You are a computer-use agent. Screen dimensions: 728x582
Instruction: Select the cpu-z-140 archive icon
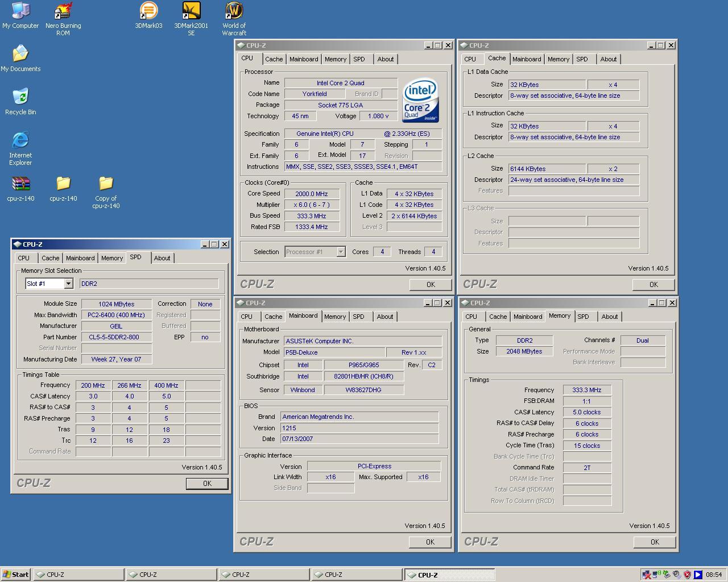pyautogui.click(x=20, y=189)
